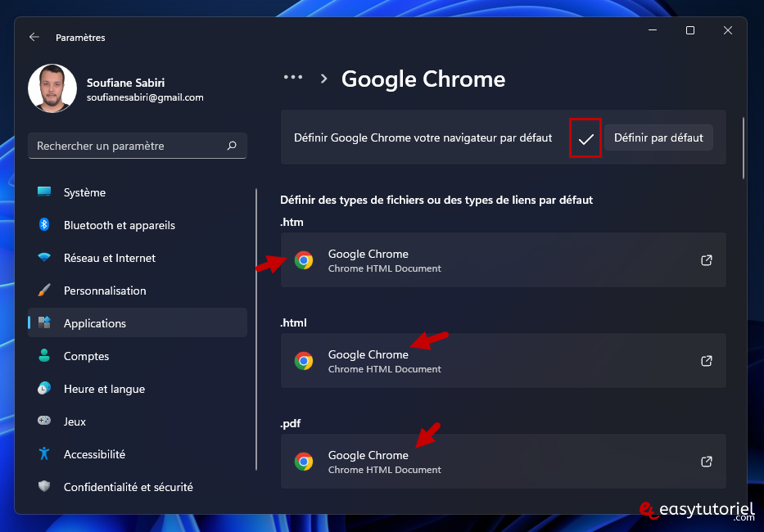764x532 pixels.
Task: Click the breadcrumb ellipsis (three dots)
Action: point(293,77)
